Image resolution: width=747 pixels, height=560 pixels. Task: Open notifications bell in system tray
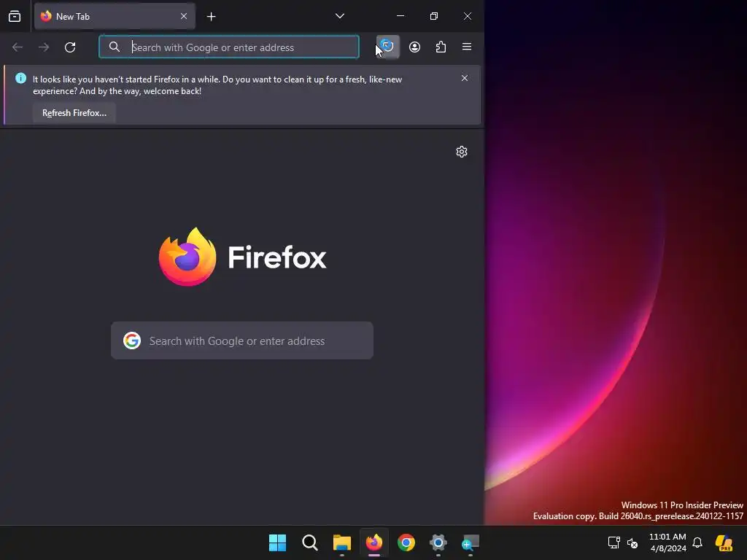pyautogui.click(x=697, y=542)
